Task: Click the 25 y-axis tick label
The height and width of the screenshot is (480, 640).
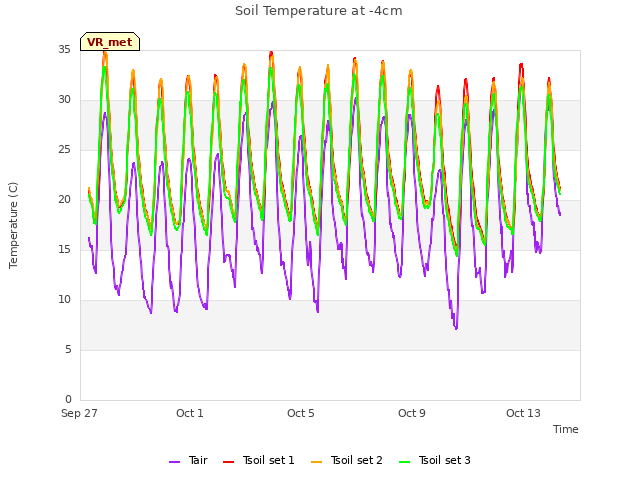Action: tap(64, 150)
